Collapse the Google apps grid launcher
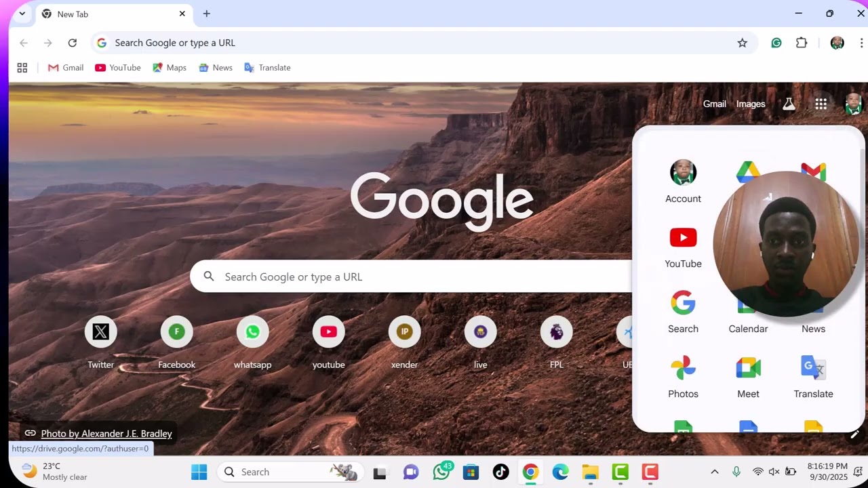Image resolution: width=868 pixels, height=488 pixels. (821, 104)
